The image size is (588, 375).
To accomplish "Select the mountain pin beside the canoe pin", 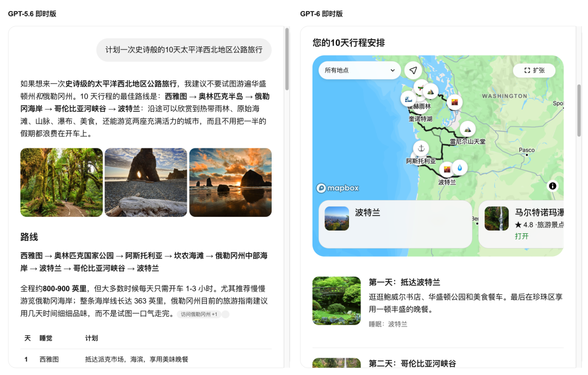I will [431, 91].
